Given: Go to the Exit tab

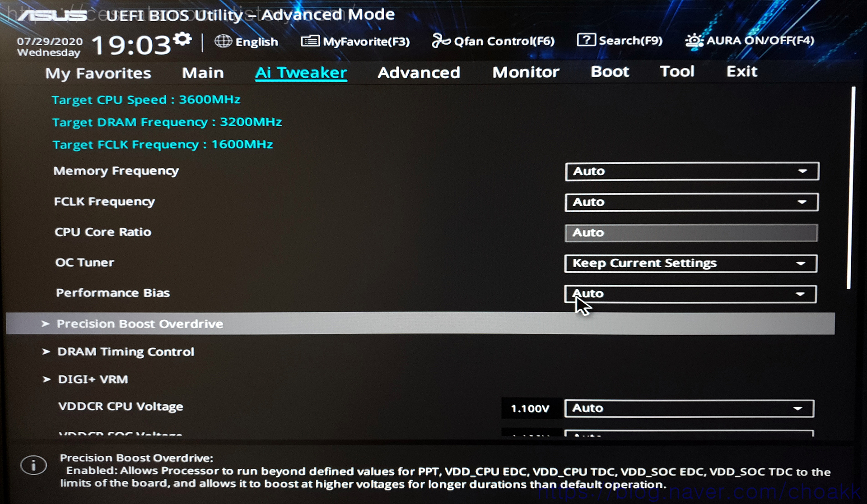Looking at the screenshot, I should (x=741, y=71).
